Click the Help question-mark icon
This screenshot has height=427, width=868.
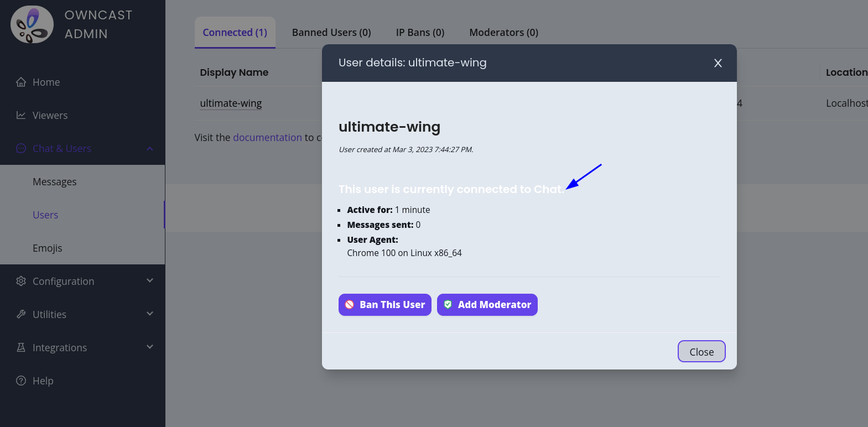[21, 381]
